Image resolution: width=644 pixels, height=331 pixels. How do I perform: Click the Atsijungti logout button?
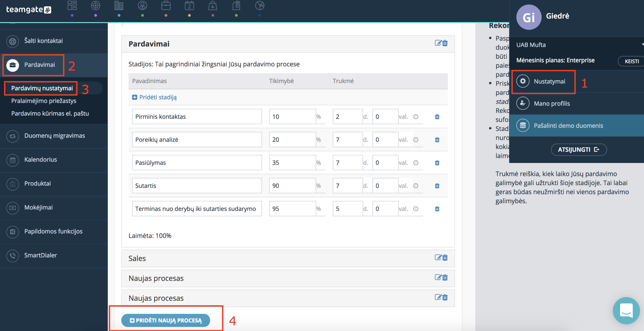(x=579, y=150)
